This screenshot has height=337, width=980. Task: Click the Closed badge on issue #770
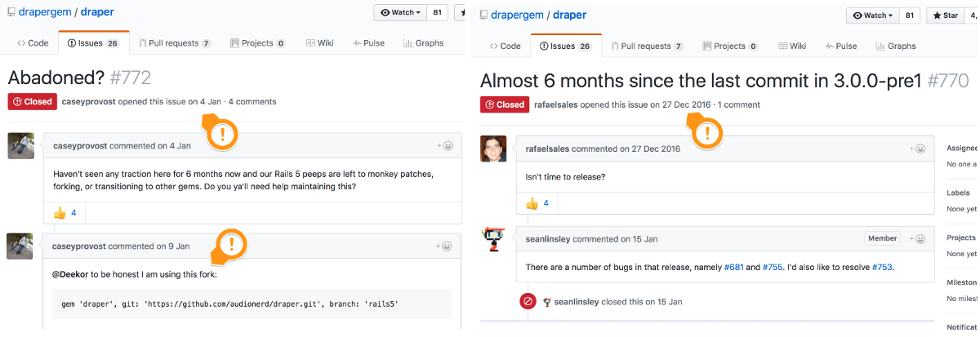(504, 104)
